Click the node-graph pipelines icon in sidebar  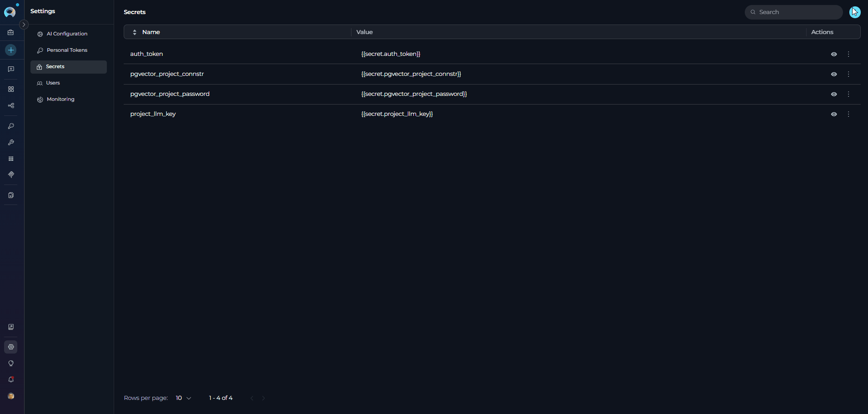click(11, 106)
